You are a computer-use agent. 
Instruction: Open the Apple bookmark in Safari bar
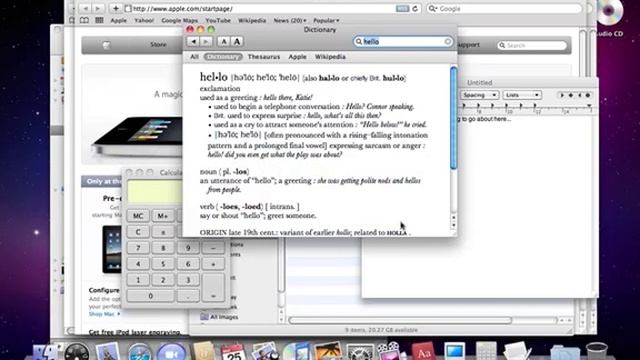(118, 20)
